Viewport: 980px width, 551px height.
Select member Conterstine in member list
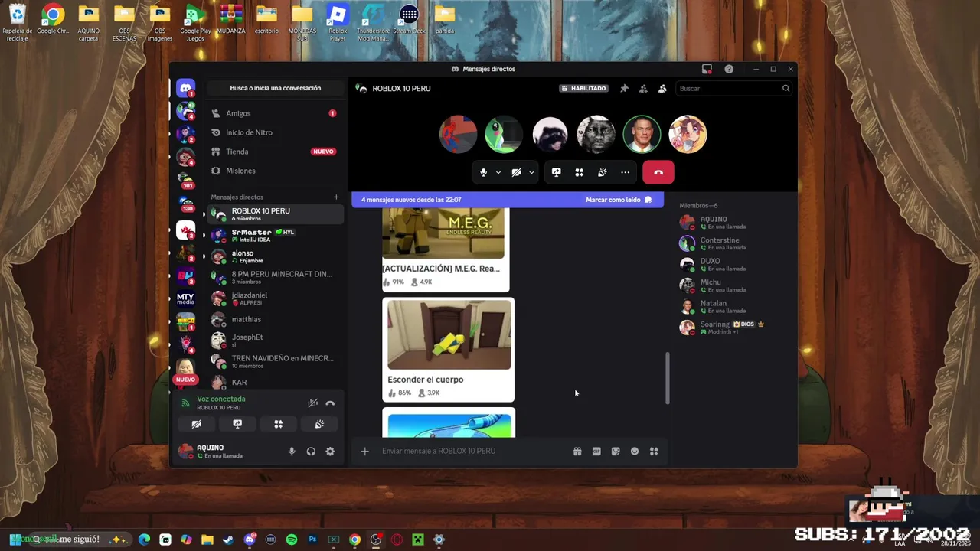coord(734,243)
